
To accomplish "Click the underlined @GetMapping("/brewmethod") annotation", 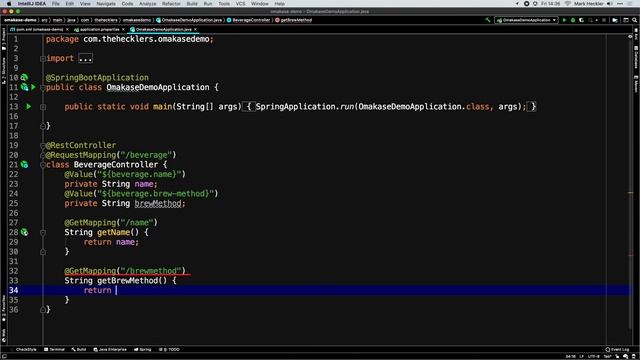I will 124,271.
